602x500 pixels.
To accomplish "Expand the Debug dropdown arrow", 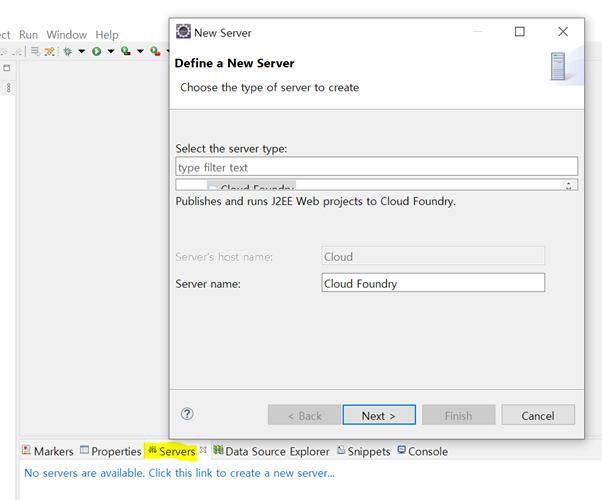I will [x=81, y=51].
